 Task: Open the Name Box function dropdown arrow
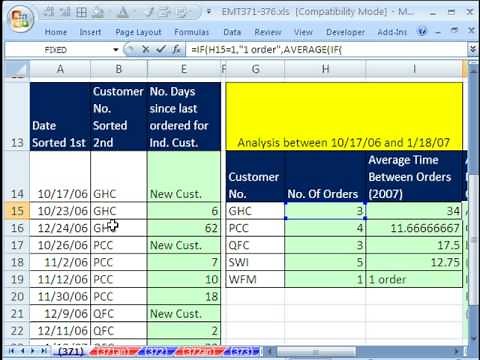tap(116, 50)
